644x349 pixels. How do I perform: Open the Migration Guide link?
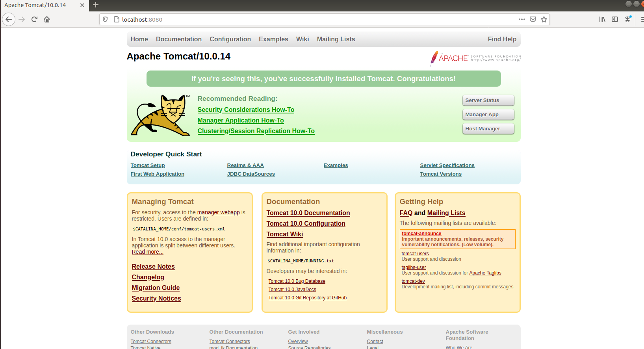pyautogui.click(x=156, y=288)
